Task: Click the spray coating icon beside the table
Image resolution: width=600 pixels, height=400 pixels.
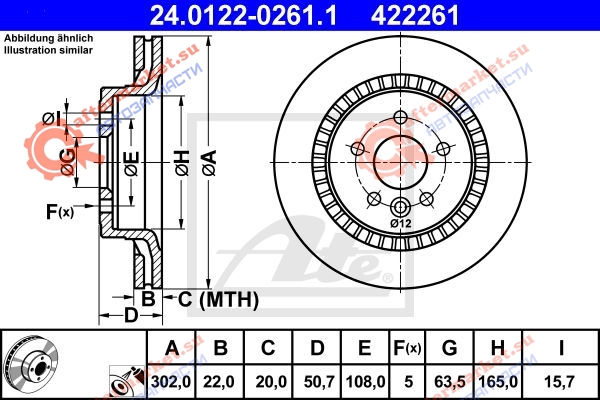Action: click(127, 382)
